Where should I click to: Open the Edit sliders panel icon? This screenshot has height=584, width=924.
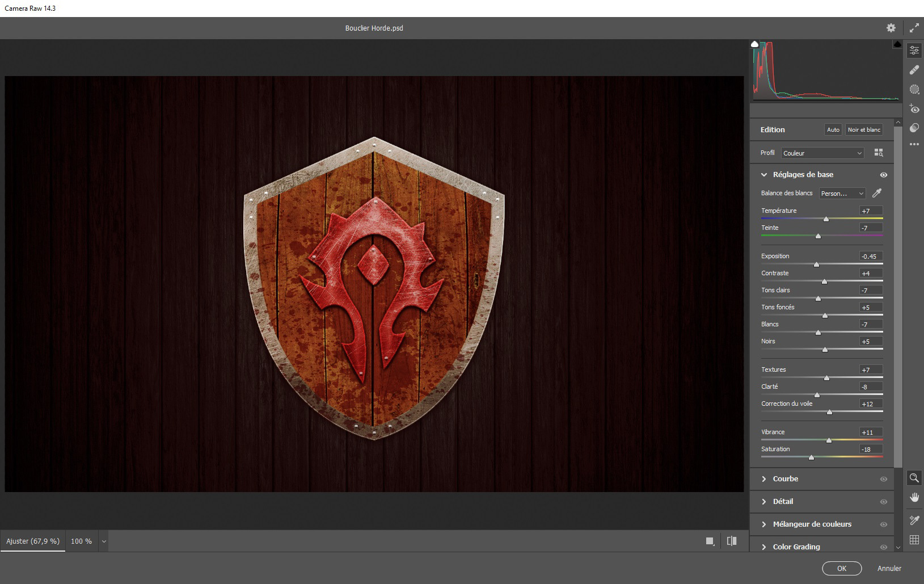click(914, 51)
